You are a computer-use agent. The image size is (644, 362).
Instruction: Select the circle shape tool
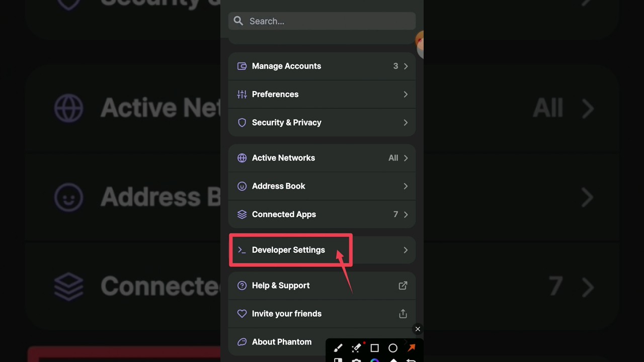click(x=393, y=348)
